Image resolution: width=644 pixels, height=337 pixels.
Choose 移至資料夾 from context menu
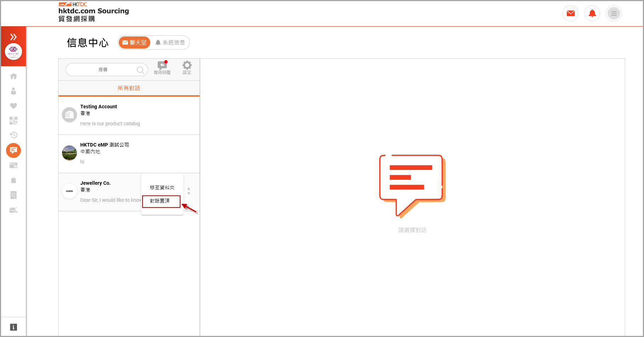(162, 188)
